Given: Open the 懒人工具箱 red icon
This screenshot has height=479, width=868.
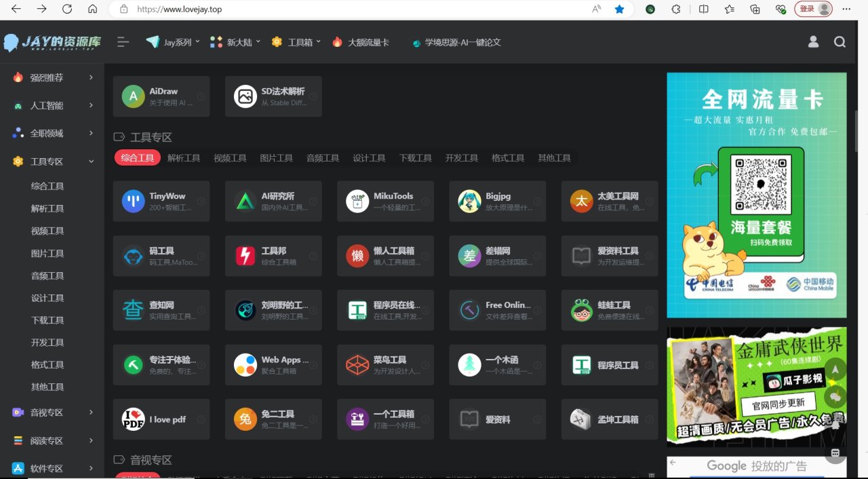Looking at the screenshot, I should click(x=357, y=256).
